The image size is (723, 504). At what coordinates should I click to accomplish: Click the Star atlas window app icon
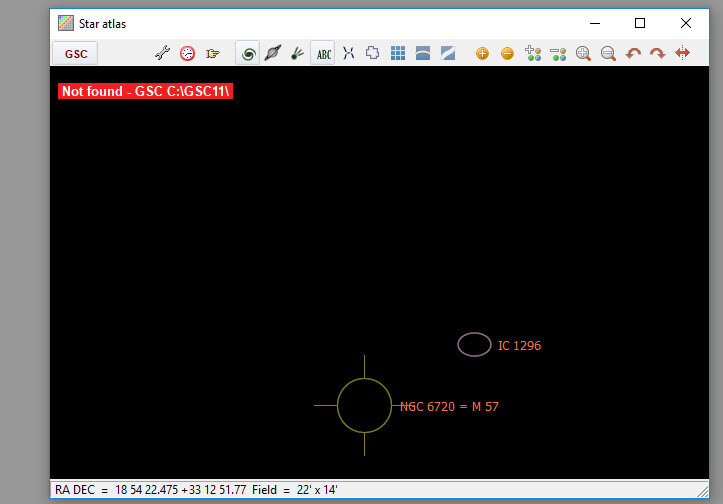(x=65, y=23)
